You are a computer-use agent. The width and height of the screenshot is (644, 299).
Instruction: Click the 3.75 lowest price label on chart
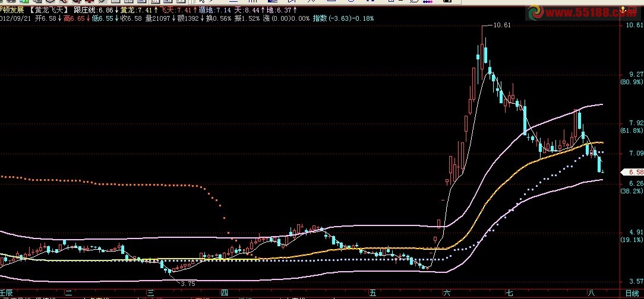[x=188, y=284]
